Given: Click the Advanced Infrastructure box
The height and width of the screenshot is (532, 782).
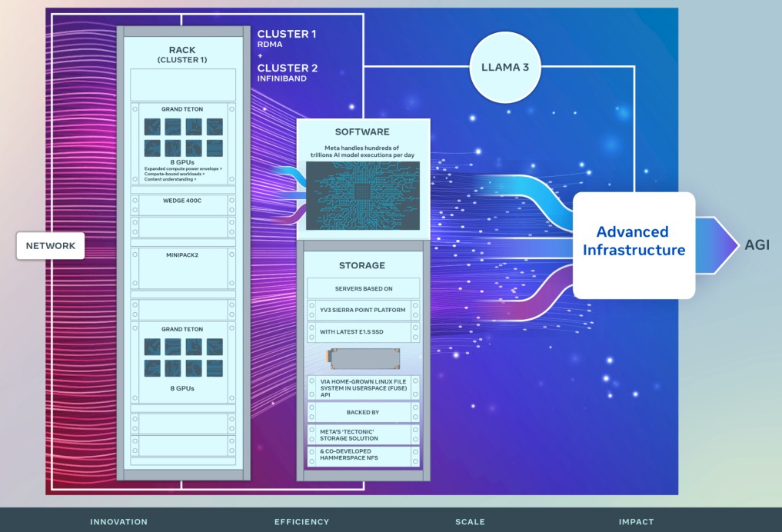Looking at the screenshot, I should point(634,245).
